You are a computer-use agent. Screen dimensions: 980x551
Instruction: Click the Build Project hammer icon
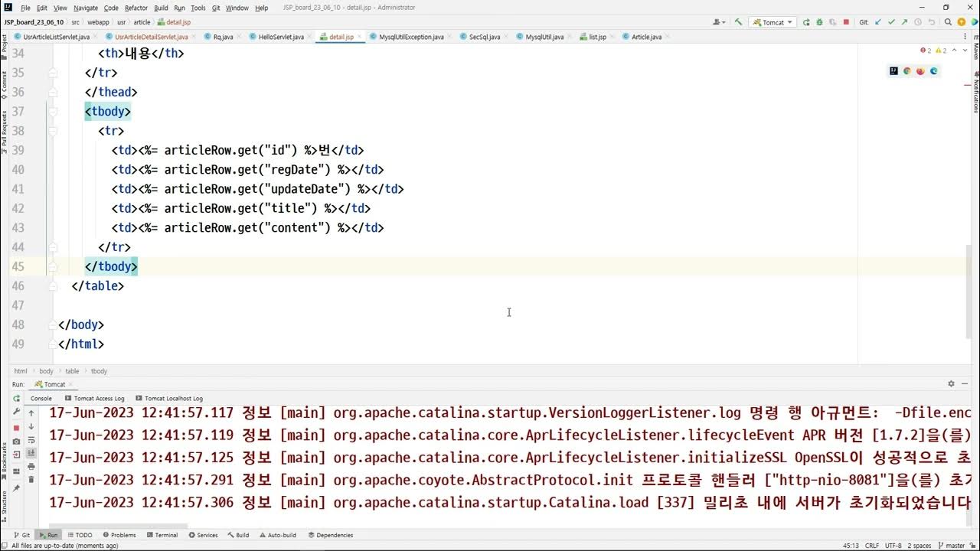738,22
